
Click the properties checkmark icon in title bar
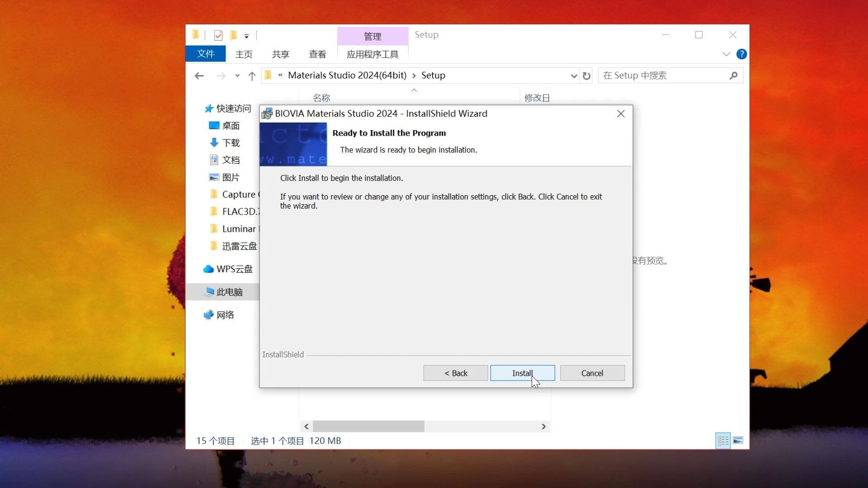(x=218, y=35)
